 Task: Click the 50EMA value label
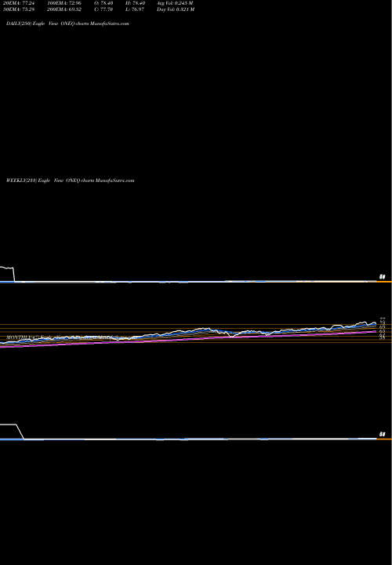point(19,9)
